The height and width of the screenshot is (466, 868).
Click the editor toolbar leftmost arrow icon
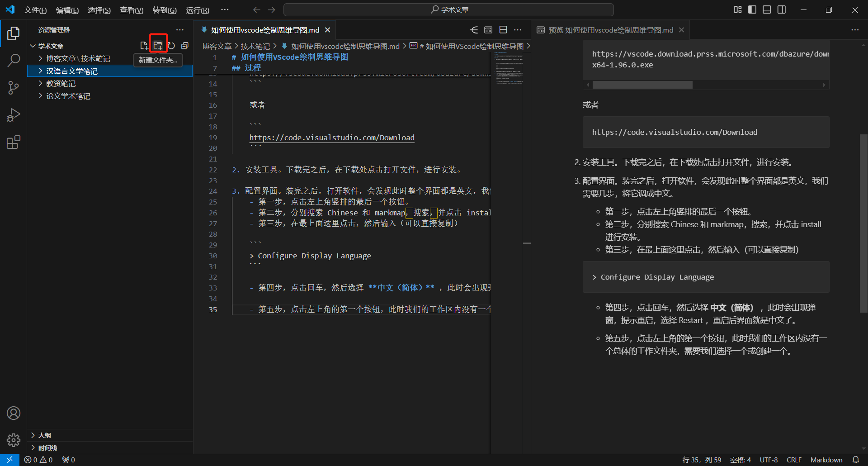[474, 30]
